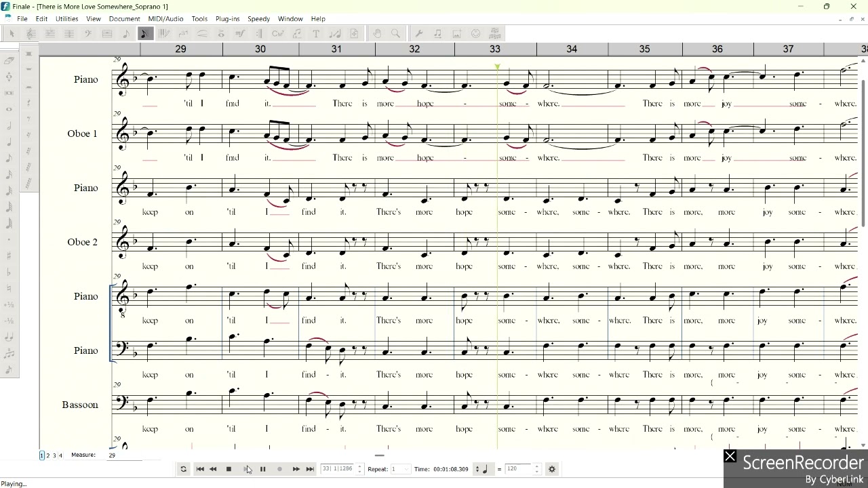The height and width of the screenshot is (488, 868).
Task: Select the Clef tool in top toolbar
Action: [x=87, y=33]
